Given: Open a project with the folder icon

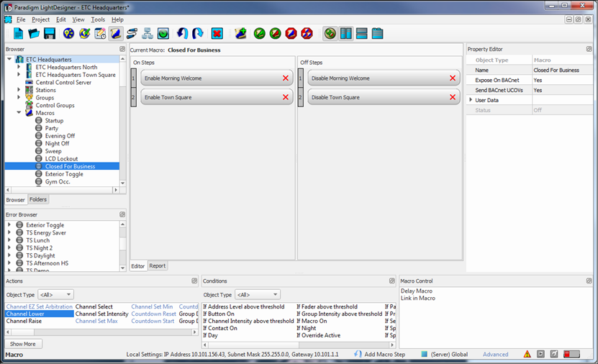Looking at the screenshot, I should point(34,34).
